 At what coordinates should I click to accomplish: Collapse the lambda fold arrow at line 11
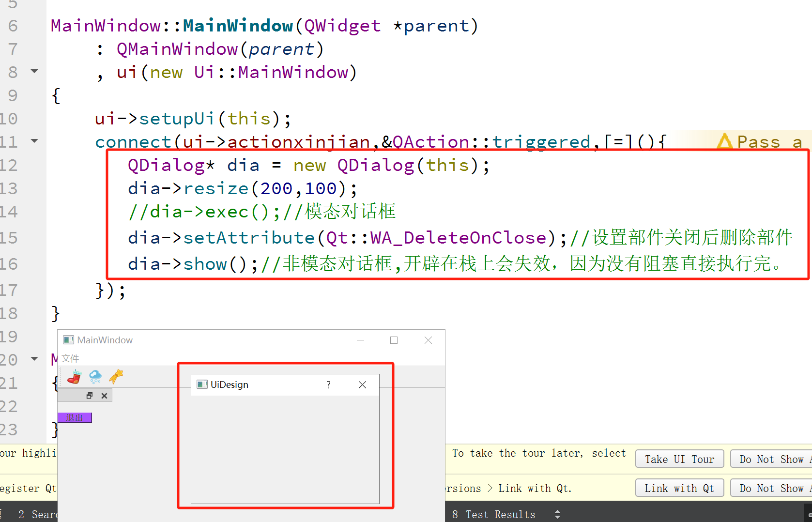(34, 141)
